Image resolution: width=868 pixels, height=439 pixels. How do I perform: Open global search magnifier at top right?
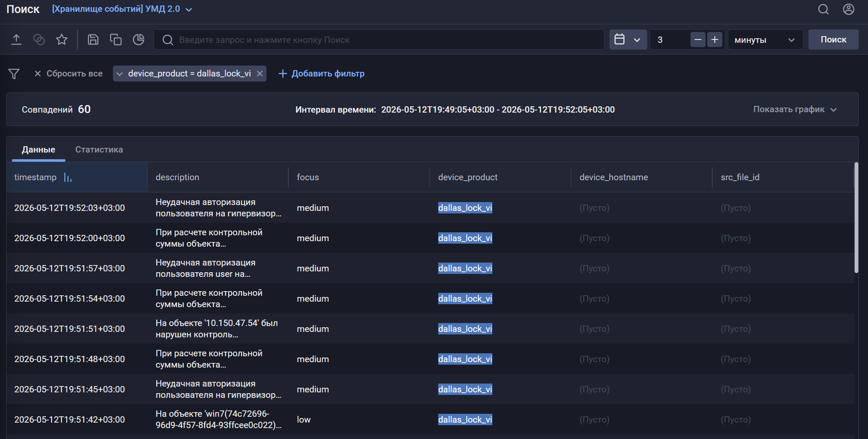(824, 9)
